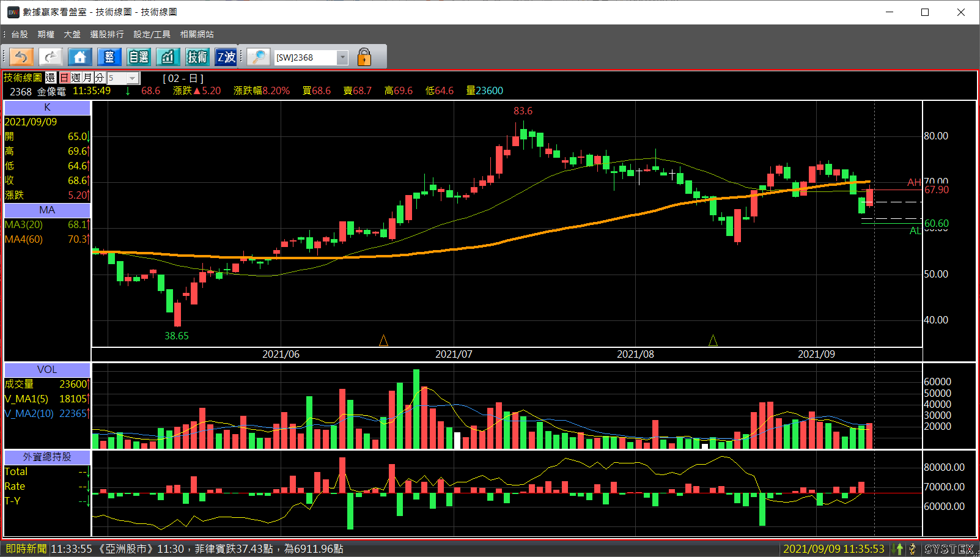Image resolution: width=980 pixels, height=557 pixels.
Task: Click the 2021/09 date axis label
Action: (x=816, y=354)
